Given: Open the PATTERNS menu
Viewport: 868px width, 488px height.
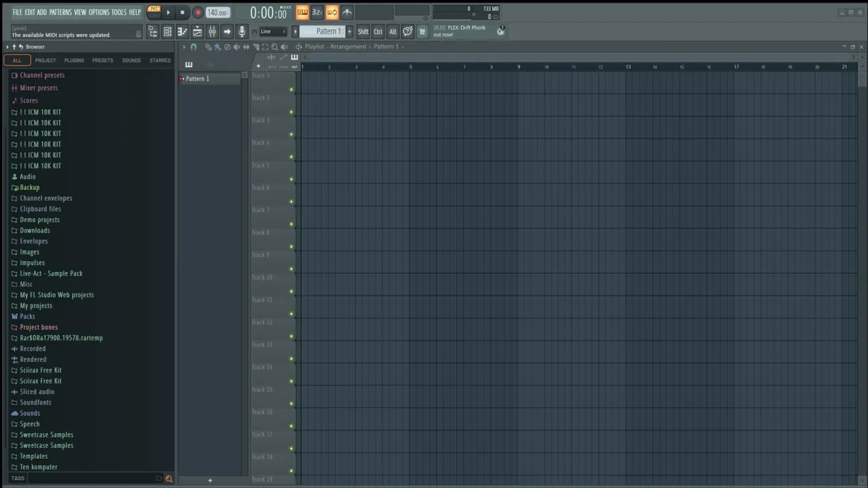Looking at the screenshot, I should pos(60,12).
